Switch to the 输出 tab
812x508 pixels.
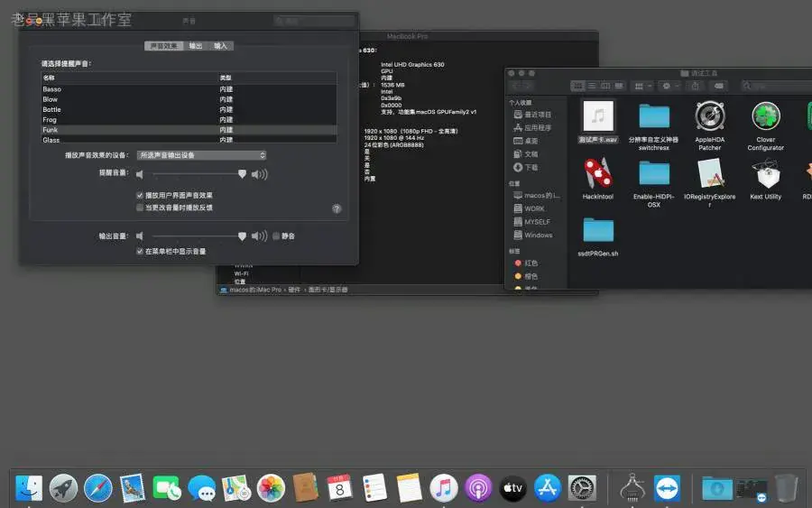(196, 46)
